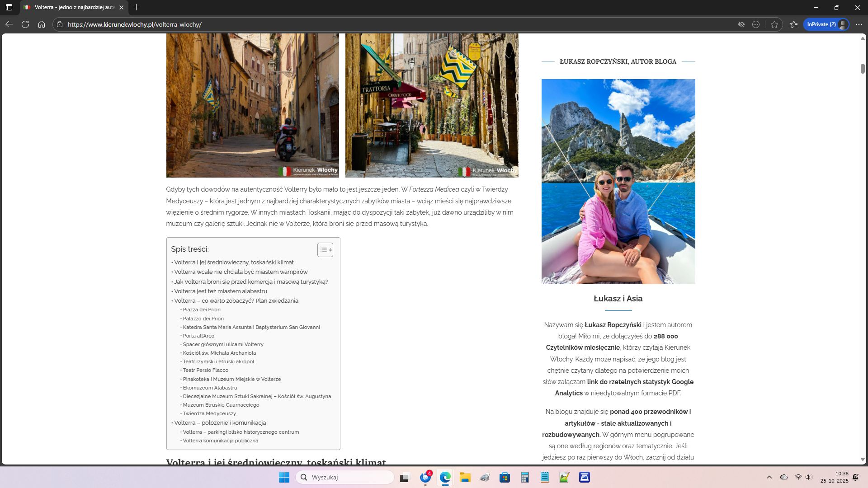This screenshot has width=868, height=488.
Task: Go to browser home page icon
Action: point(42,24)
